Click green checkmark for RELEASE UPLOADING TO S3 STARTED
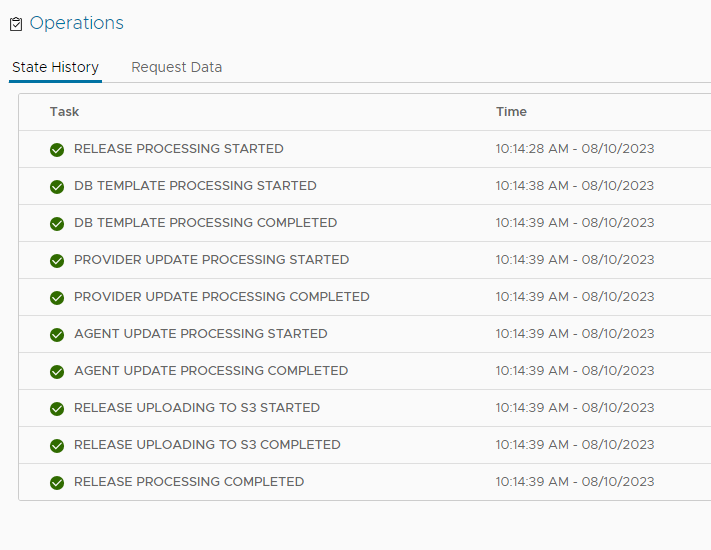 tap(57, 408)
